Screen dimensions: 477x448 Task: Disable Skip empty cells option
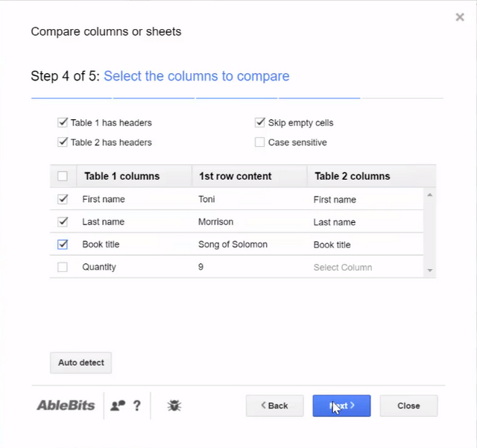tap(260, 123)
